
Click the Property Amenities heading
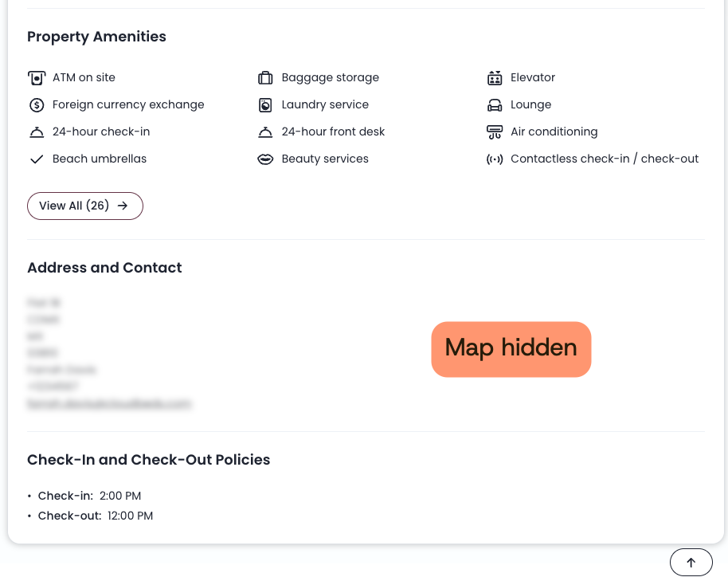tap(96, 37)
